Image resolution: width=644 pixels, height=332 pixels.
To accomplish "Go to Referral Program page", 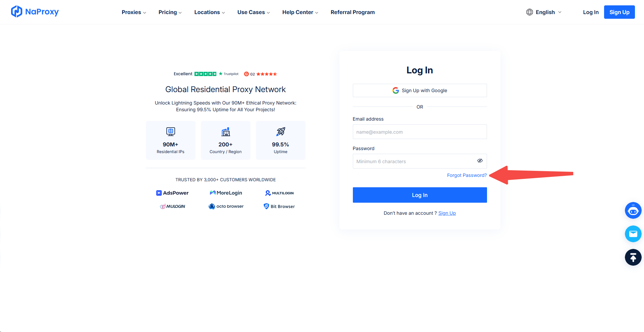I will pos(353,12).
